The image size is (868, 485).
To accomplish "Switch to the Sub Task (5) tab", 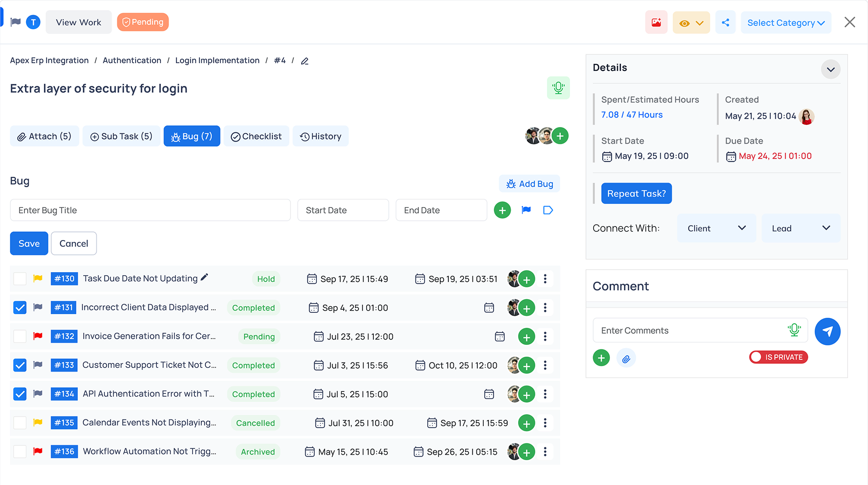I will pos(121,137).
